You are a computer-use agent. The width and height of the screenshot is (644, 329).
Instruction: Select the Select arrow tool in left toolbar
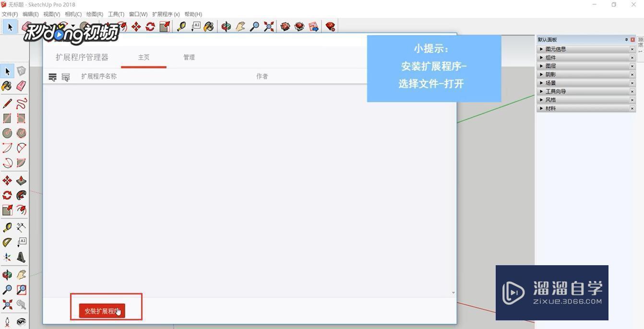7,71
